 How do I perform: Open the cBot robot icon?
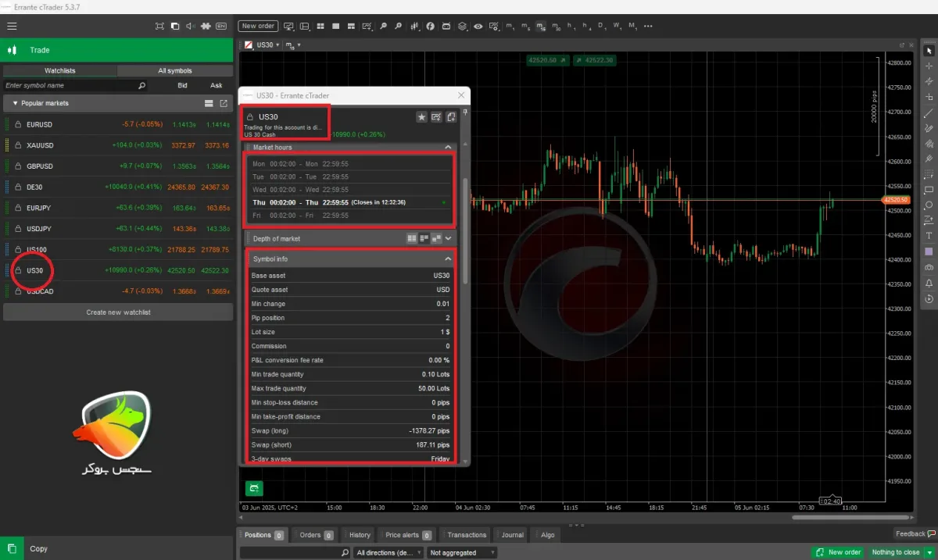coord(446,26)
